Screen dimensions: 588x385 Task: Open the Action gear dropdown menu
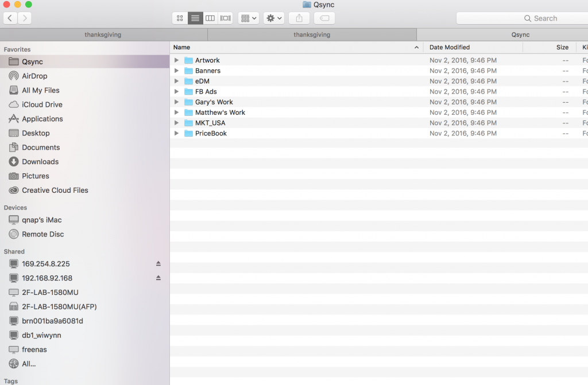point(274,18)
